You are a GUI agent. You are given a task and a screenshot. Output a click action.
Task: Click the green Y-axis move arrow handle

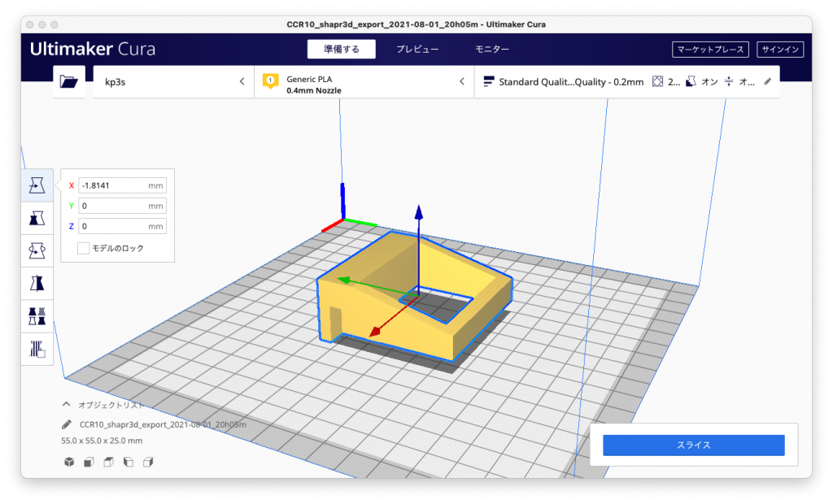345,280
